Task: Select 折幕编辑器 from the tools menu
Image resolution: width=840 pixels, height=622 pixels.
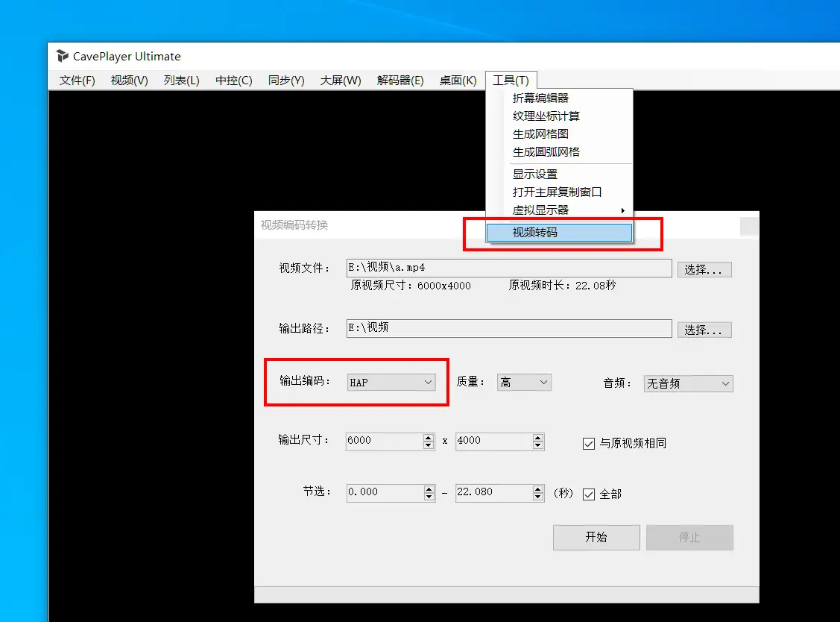Action: point(559,98)
